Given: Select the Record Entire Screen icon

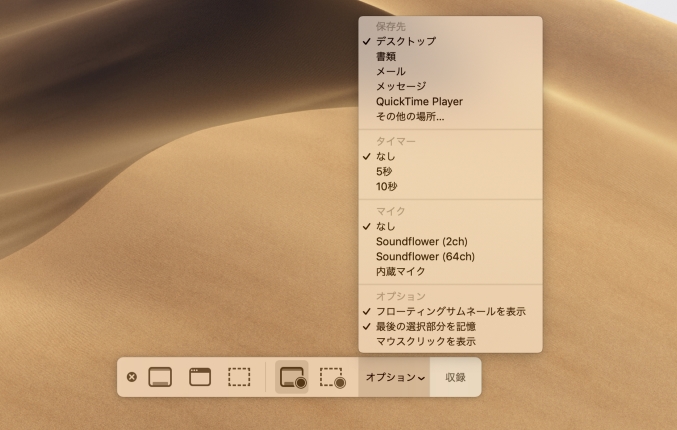Looking at the screenshot, I should pyautogui.click(x=292, y=377).
